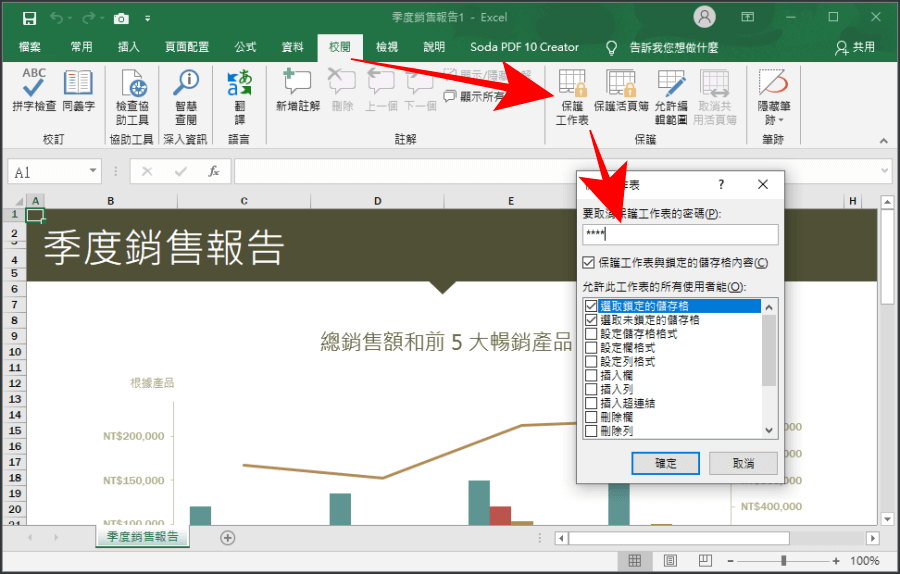This screenshot has height=574, width=900.
Task: Click the select-all corner of the sheet
Action: [x=18, y=201]
